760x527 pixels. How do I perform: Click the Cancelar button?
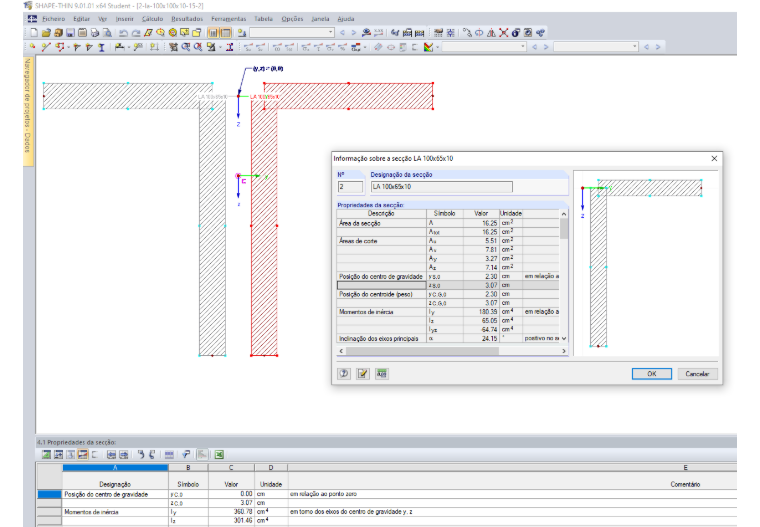click(697, 374)
